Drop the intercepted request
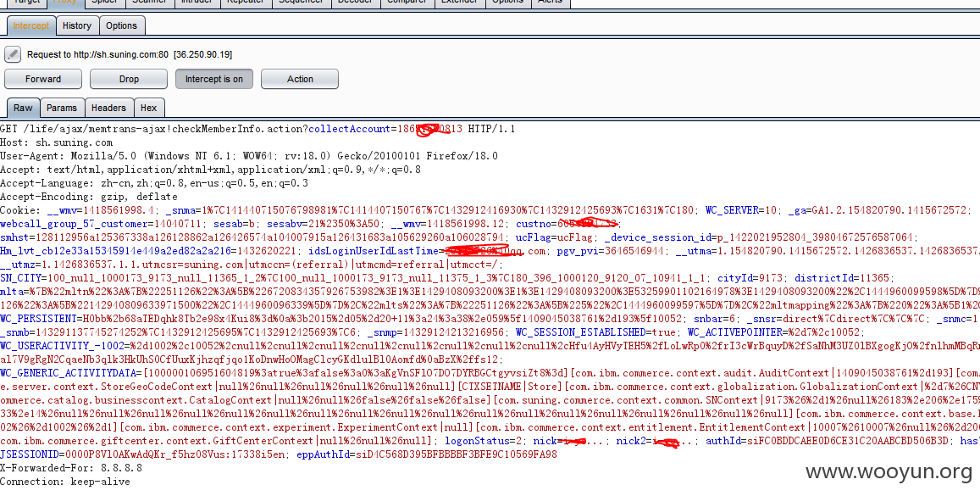This screenshot has height=496, width=980. pos(129,79)
